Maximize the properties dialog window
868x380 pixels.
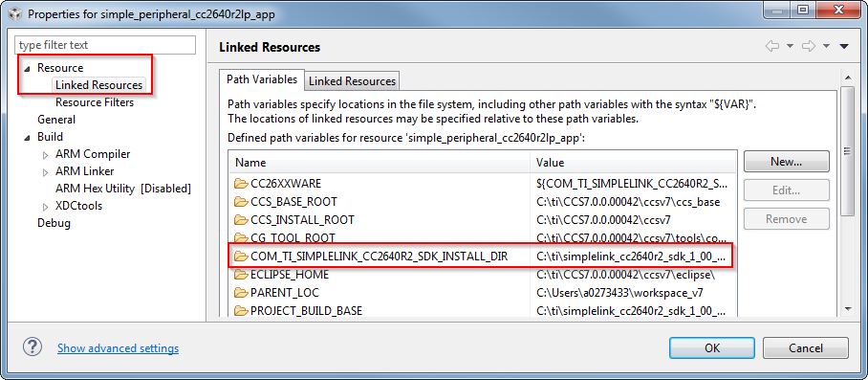[803, 10]
